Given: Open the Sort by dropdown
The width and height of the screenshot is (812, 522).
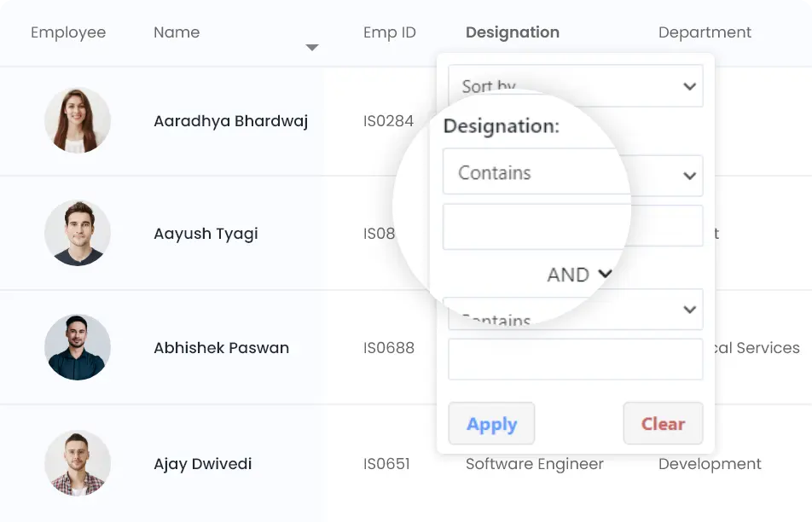Looking at the screenshot, I should (x=575, y=86).
